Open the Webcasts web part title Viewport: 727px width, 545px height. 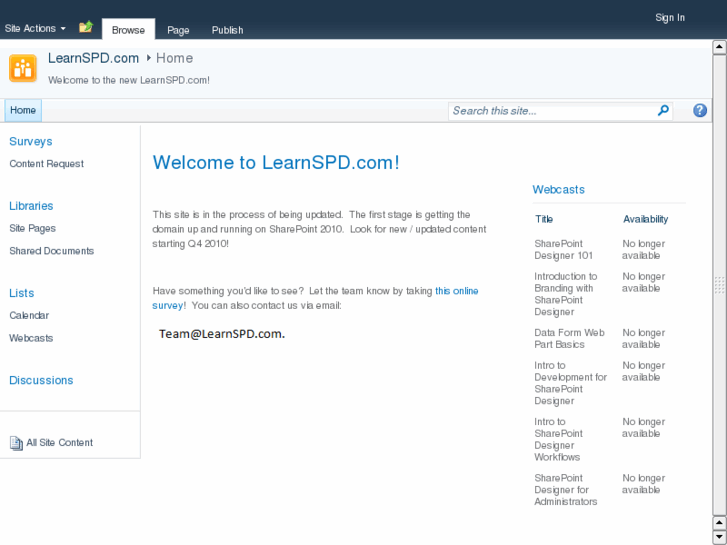(558, 189)
